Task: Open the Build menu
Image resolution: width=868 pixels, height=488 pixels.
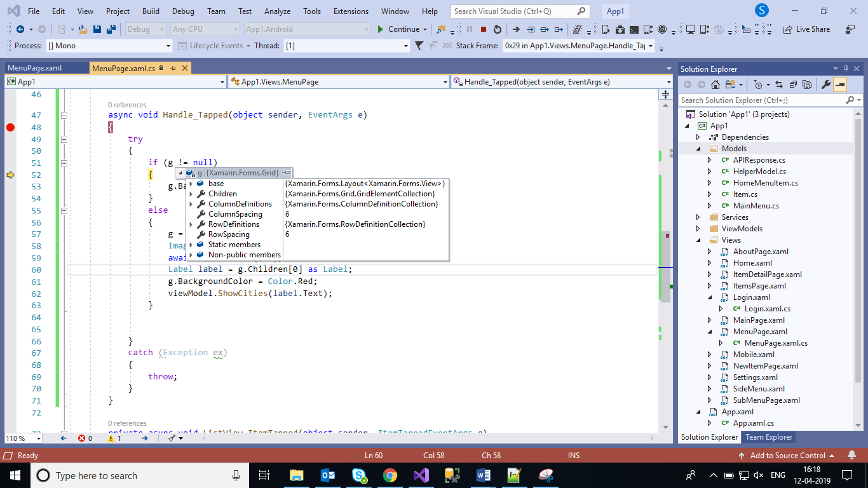Action: (x=151, y=11)
